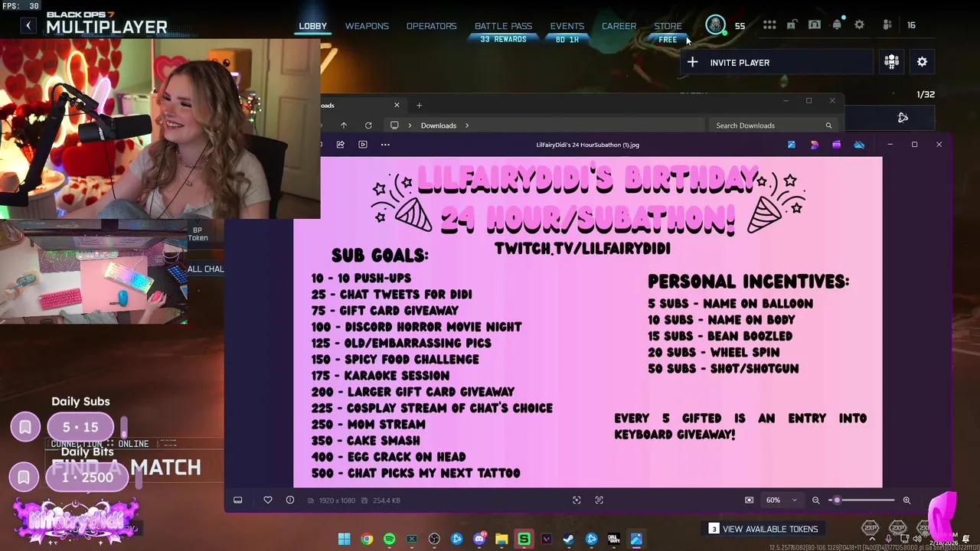Image resolution: width=980 pixels, height=551 pixels.
Task: Open Clipchamp icon in Photos title bar
Action: click(836, 145)
